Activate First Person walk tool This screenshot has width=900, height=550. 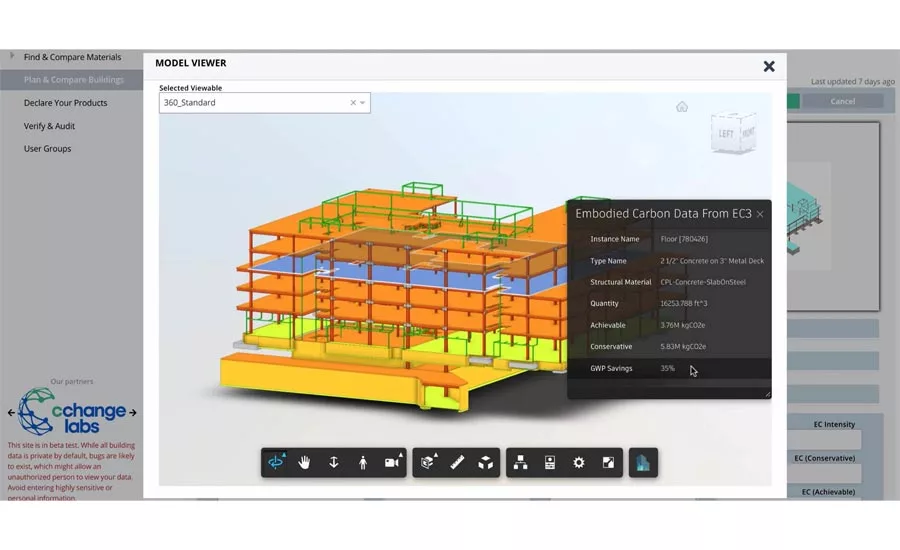363,462
